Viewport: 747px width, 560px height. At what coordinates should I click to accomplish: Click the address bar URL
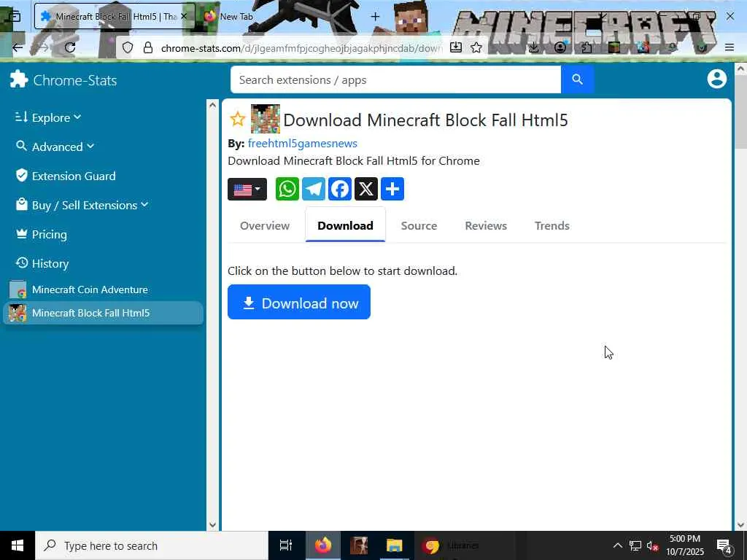(301, 47)
